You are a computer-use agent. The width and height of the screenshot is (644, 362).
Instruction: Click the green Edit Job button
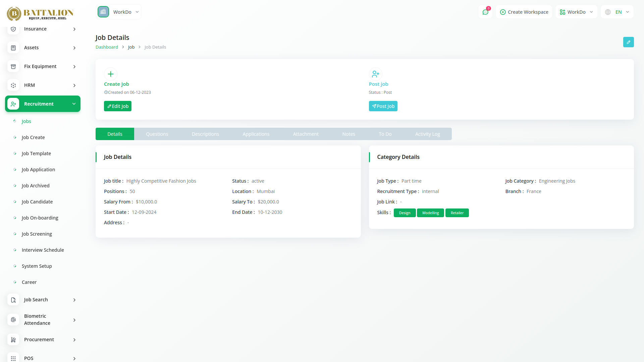click(x=118, y=106)
